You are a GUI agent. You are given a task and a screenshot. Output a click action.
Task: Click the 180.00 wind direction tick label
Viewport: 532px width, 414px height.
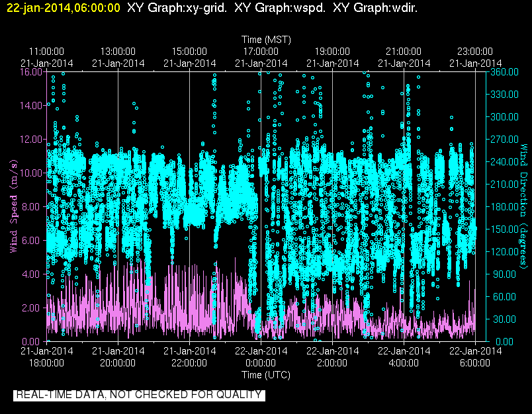[x=504, y=207]
